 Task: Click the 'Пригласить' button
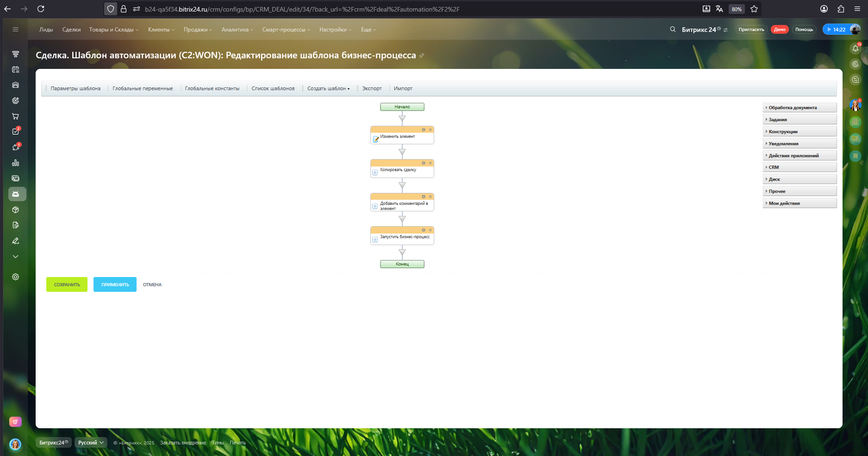pos(751,30)
